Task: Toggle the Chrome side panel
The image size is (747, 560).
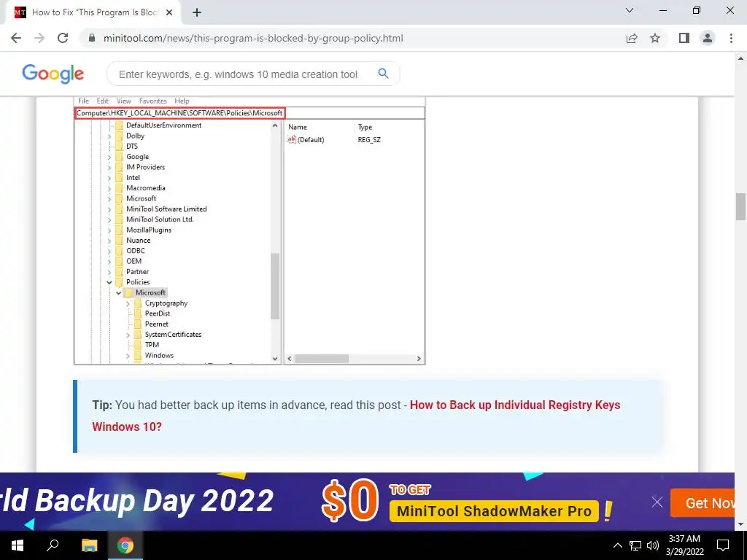Action: (684, 38)
